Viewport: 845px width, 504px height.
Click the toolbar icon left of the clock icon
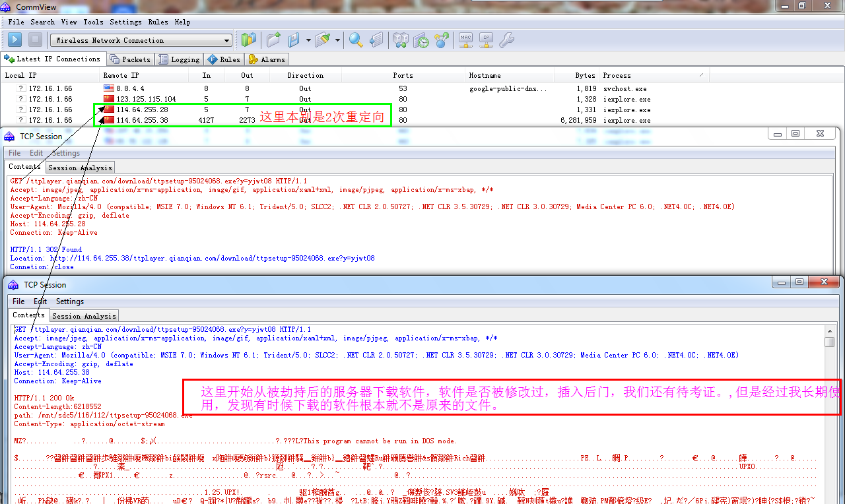click(x=401, y=40)
